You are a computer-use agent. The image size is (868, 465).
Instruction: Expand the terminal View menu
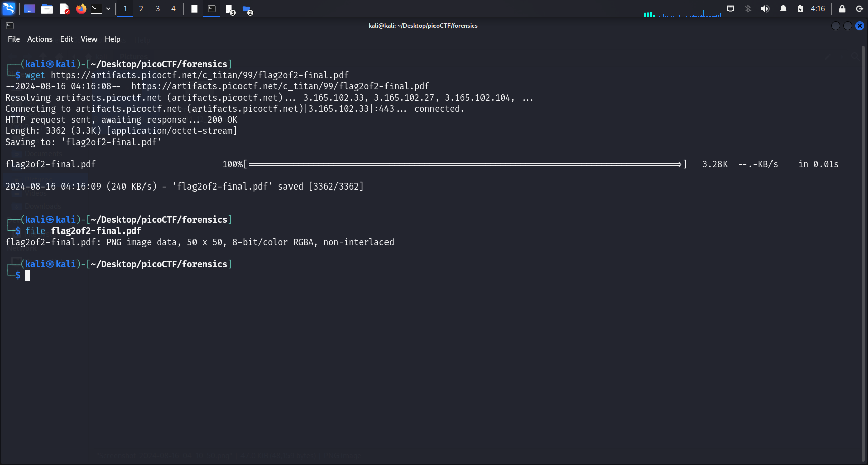[89, 39]
